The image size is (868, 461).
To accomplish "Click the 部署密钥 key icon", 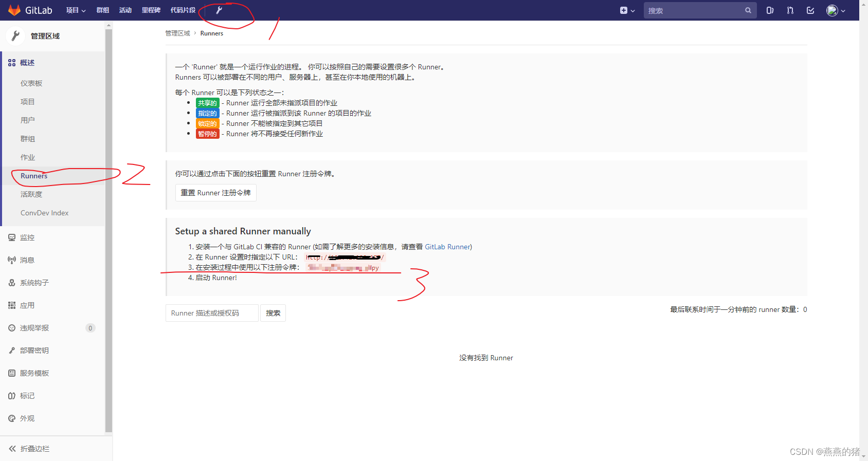I will (x=12, y=351).
